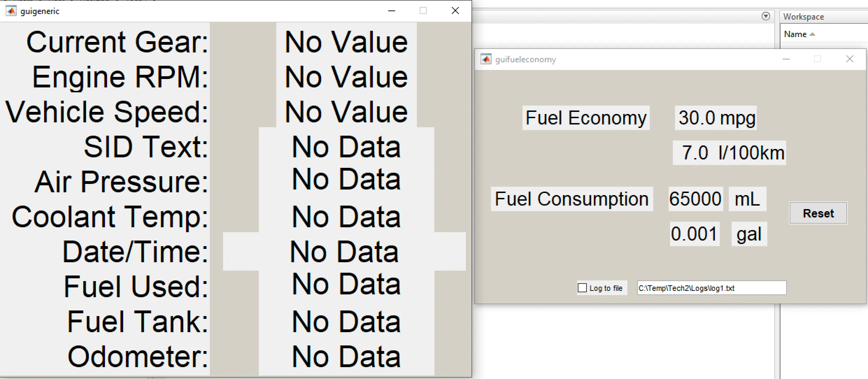Close the guifueleconomy window
This screenshot has height=379, width=868.
pos(850,59)
